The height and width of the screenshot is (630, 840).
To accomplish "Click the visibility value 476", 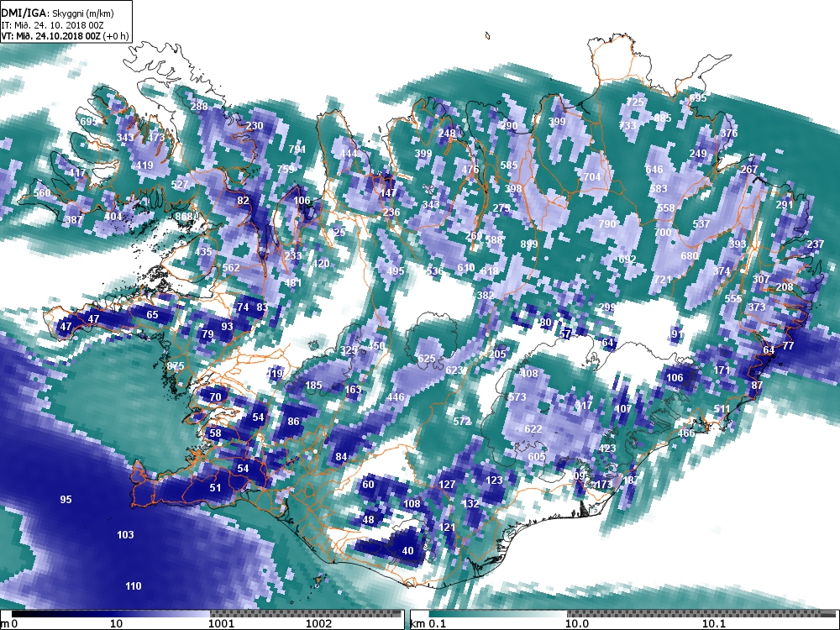I will [x=470, y=170].
